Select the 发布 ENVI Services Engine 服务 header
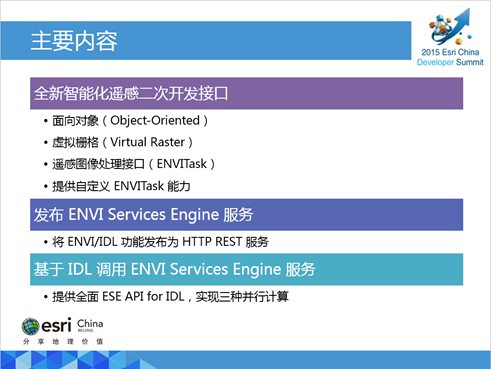The width and height of the screenshot is (491, 369). tap(246, 215)
